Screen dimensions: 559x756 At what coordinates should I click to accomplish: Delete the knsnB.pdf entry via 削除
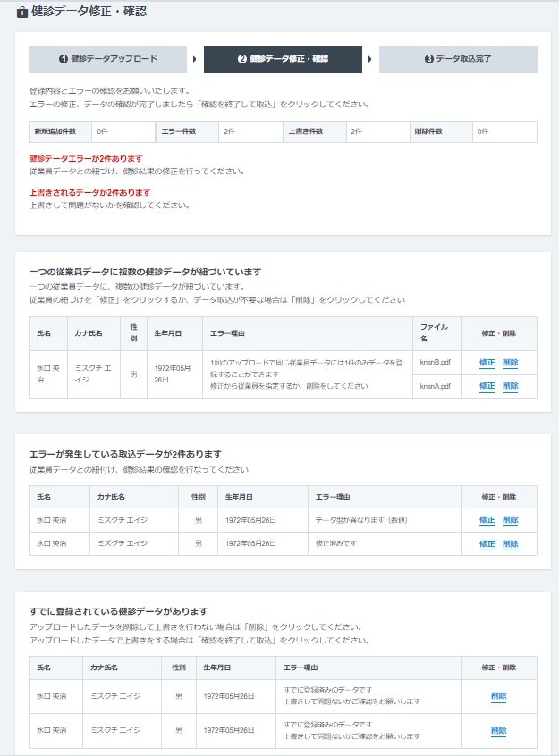510,363
